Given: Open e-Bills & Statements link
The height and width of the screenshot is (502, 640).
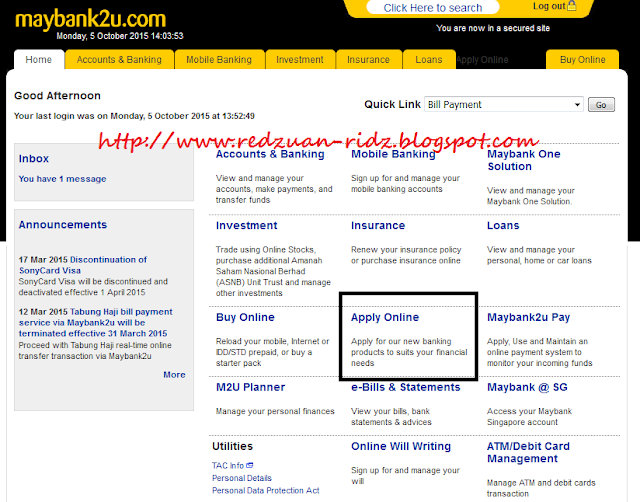Looking at the screenshot, I should [x=406, y=387].
